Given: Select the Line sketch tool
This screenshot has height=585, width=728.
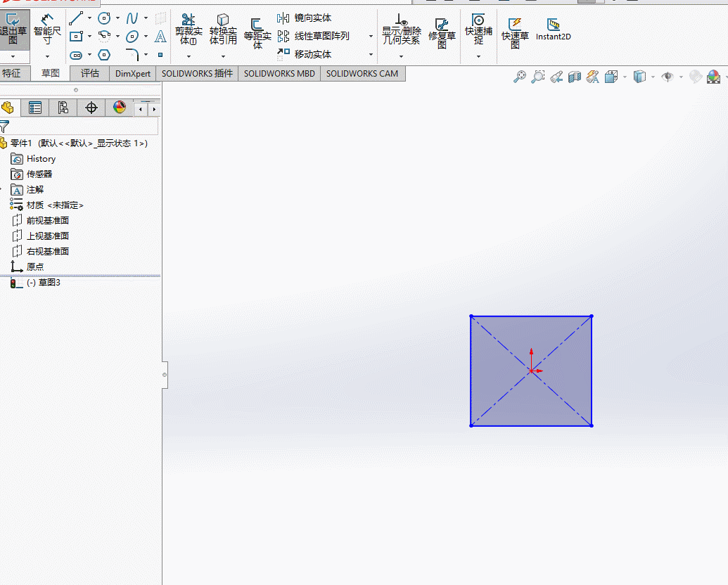Looking at the screenshot, I should coord(76,18).
